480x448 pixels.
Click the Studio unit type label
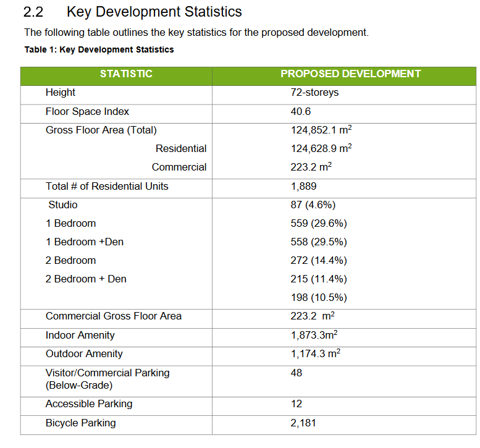coord(63,205)
